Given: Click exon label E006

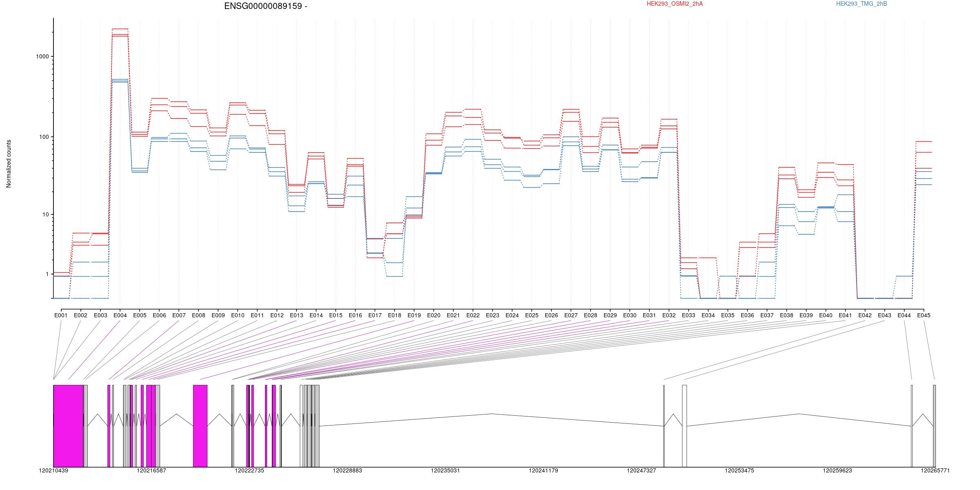Looking at the screenshot, I should click(159, 315).
